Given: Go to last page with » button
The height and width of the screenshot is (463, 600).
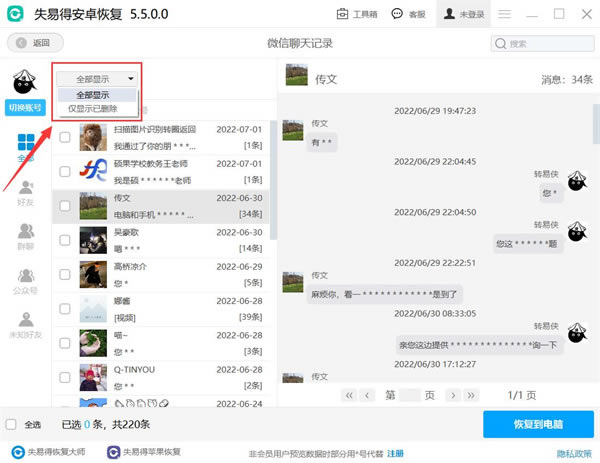Looking at the screenshot, I should click(471, 395).
